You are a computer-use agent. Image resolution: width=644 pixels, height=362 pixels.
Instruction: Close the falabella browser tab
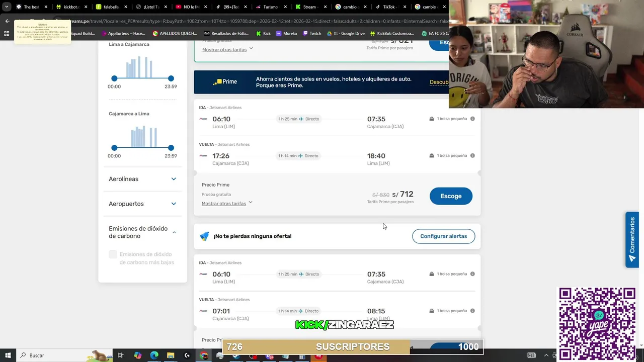pos(126,7)
